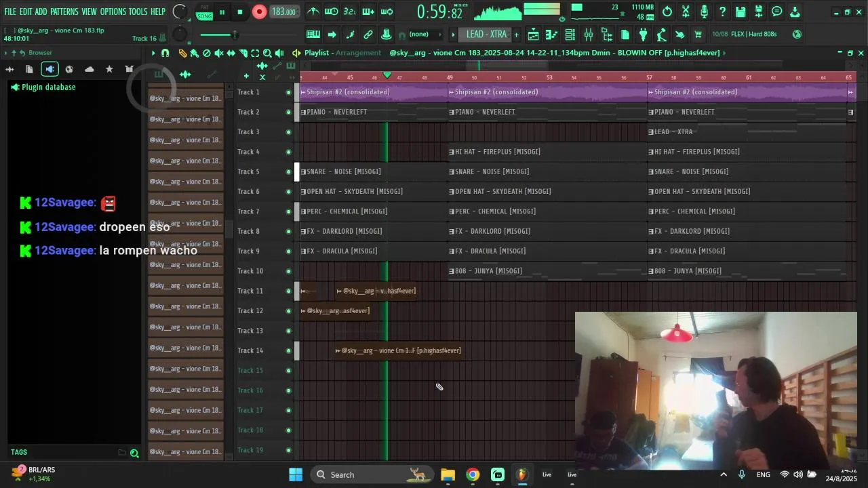Viewport: 868px width, 488px height.
Task: Enable wait for input before recording
Action: [x=332, y=12]
